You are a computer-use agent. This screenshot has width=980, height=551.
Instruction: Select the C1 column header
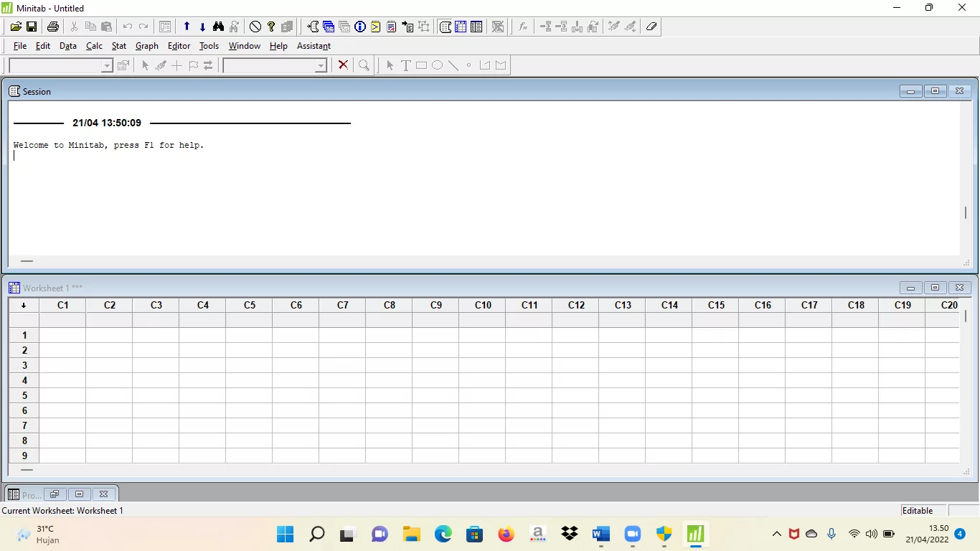pos(63,305)
